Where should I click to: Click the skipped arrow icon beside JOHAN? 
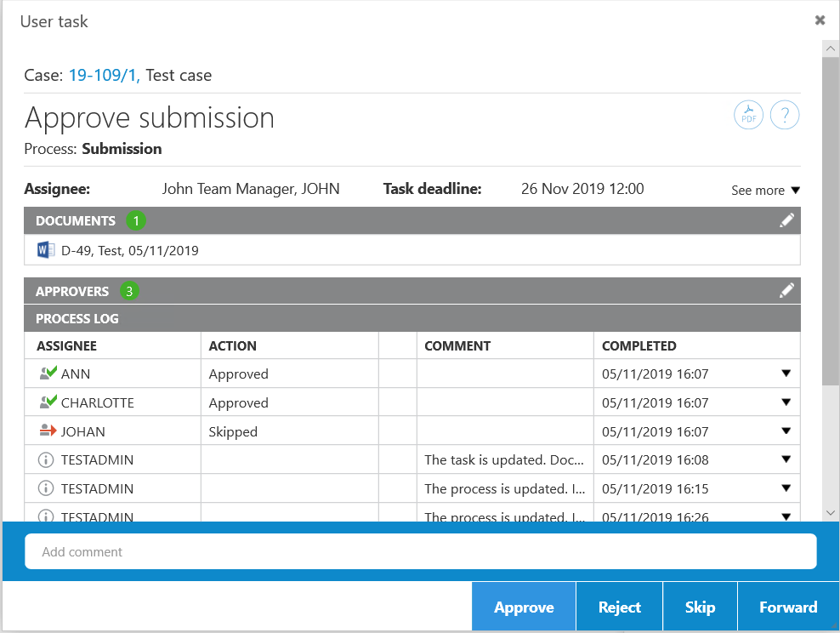tap(48, 431)
